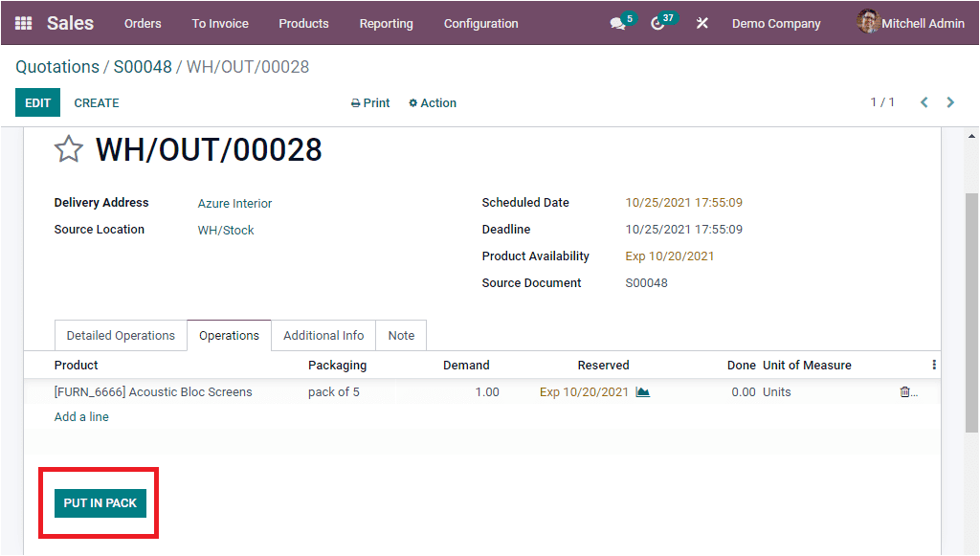Open the Action menu
The image size is (980, 556).
432,102
